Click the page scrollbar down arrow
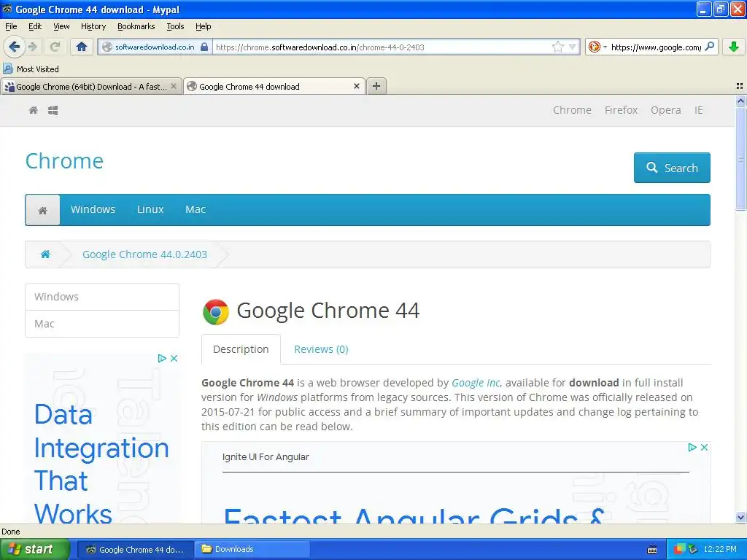Viewport: 747px width, 560px height. coord(740,518)
